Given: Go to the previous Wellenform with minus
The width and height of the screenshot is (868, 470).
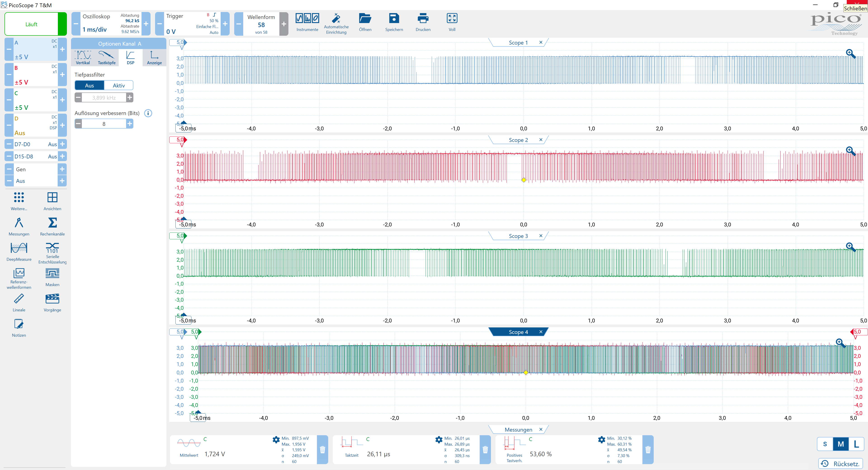Looking at the screenshot, I should click(238, 24).
